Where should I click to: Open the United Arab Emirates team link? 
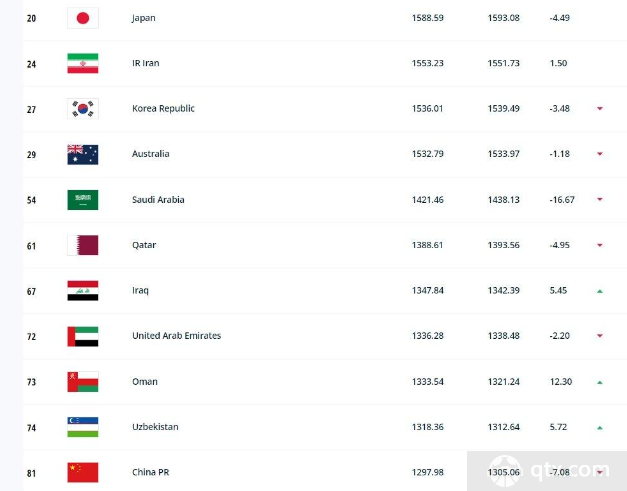point(176,335)
